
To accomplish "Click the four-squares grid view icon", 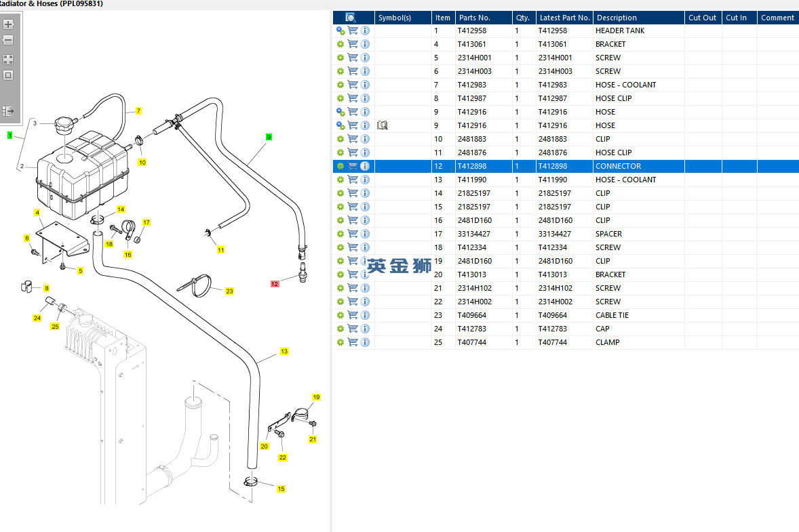I will 9,60.
